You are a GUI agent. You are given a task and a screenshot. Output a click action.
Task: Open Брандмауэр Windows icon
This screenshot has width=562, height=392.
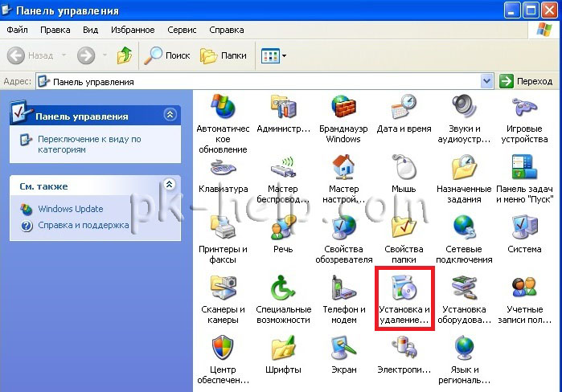coord(343,106)
